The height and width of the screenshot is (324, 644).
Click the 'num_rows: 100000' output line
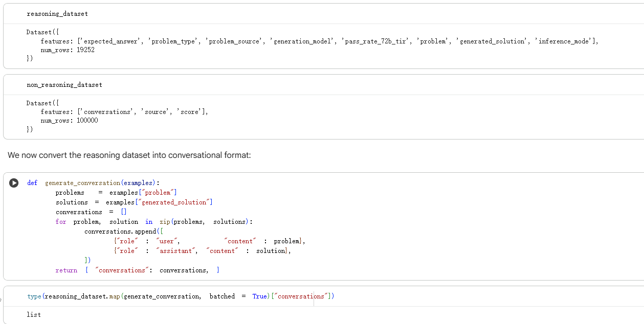click(x=69, y=121)
